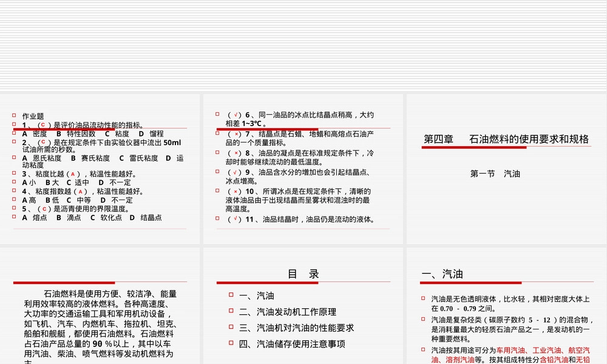Click answer option 结晶点
This screenshot has height=364, width=607.
coord(151,218)
